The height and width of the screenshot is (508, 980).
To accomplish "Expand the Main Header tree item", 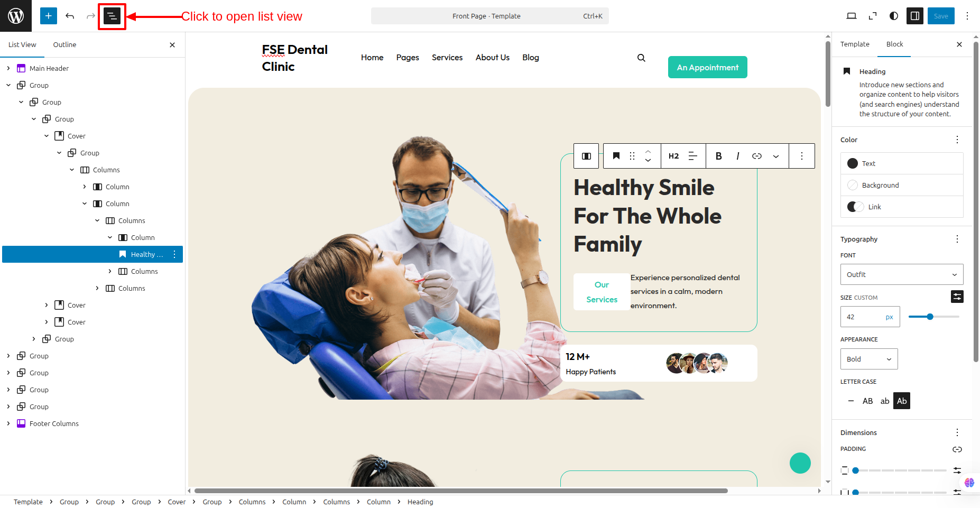I will pyautogui.click(x=8, y=68).
